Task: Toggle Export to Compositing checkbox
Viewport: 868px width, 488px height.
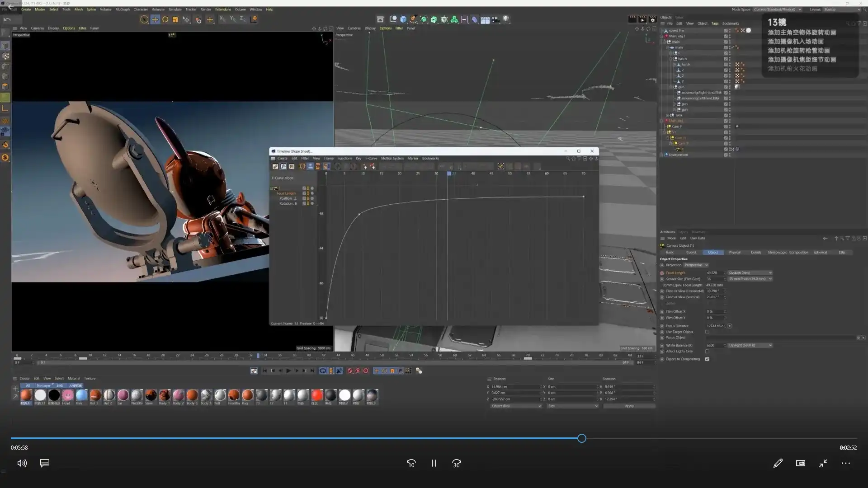Action: click(x=707, y=359)
